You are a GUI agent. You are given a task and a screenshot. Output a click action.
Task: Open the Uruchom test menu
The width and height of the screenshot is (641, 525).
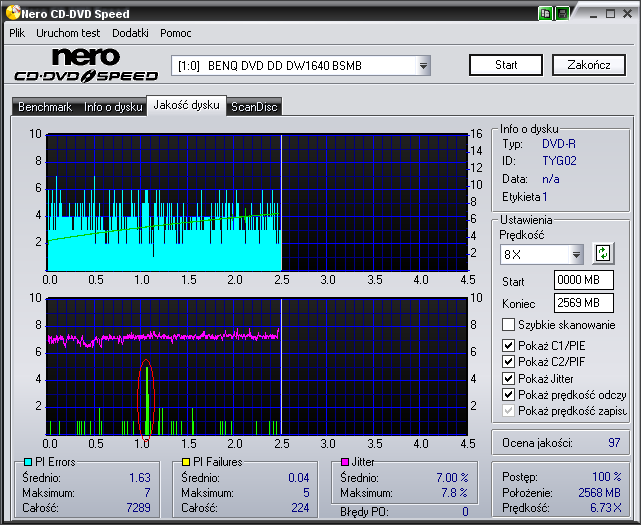coord(68,33)
